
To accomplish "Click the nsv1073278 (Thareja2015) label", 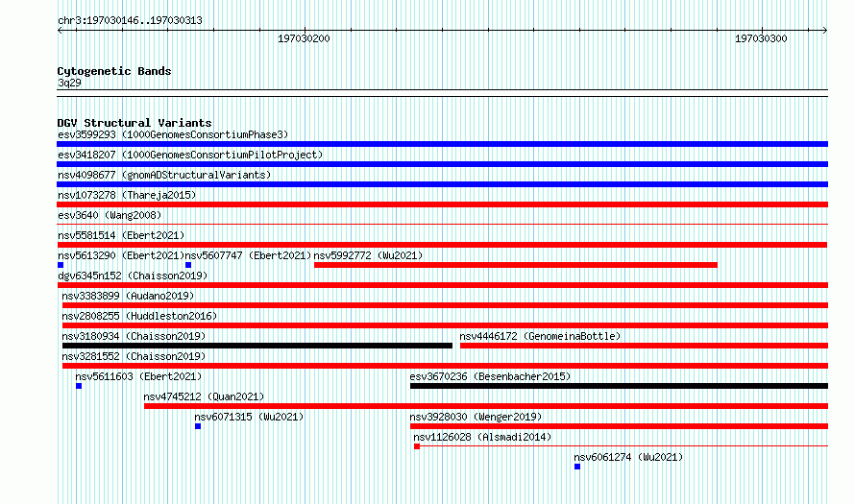I will point(127,195).
